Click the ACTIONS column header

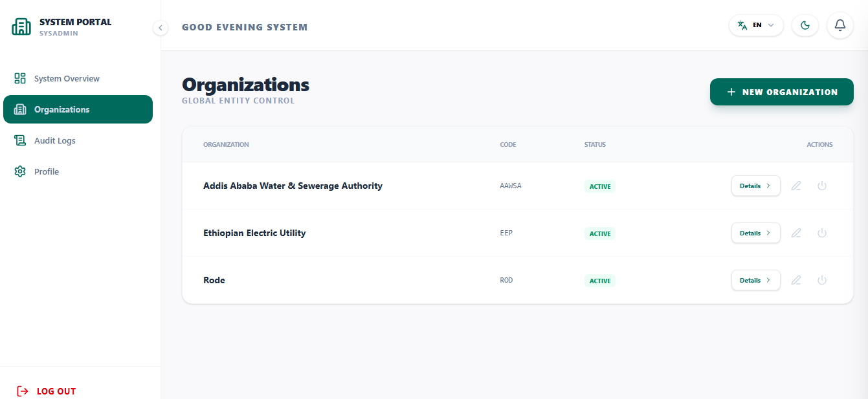[819, 144]
